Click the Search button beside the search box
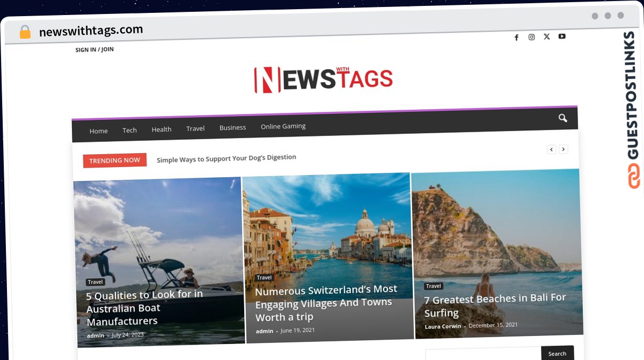Viewport: 644px width, 360px height. tap(557, 353)
